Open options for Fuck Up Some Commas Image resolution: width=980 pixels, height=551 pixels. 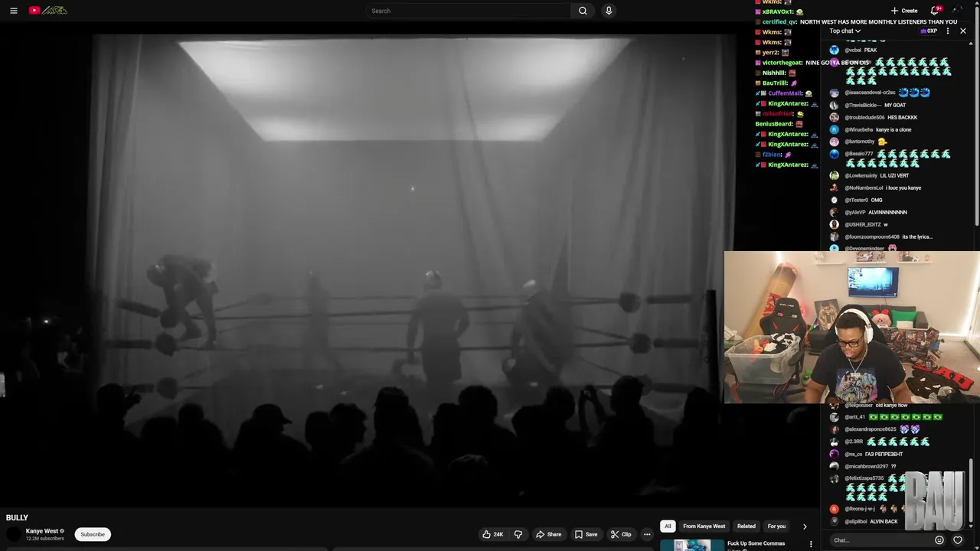[811, 545]
